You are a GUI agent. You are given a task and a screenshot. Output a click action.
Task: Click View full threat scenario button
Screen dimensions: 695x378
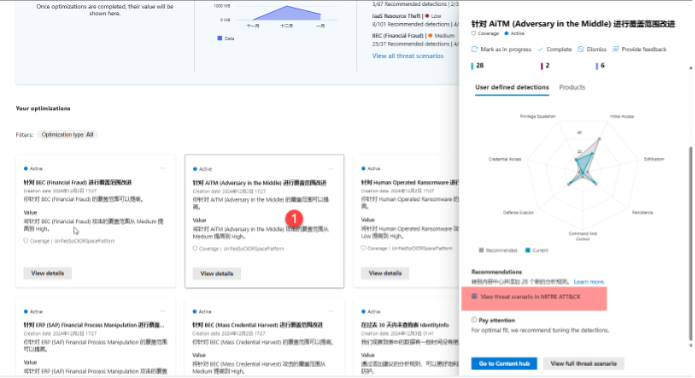click(583, 364)
